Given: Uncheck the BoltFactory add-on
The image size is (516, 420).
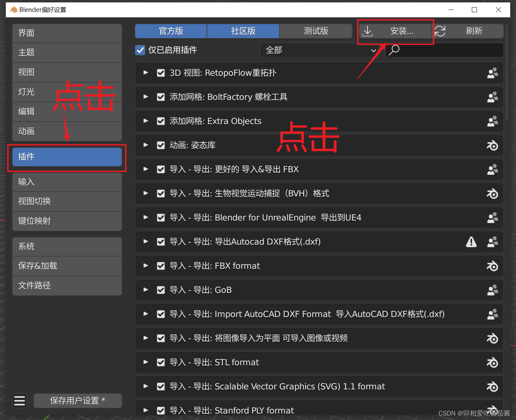Looking at the screenshot, I should 161,97.
